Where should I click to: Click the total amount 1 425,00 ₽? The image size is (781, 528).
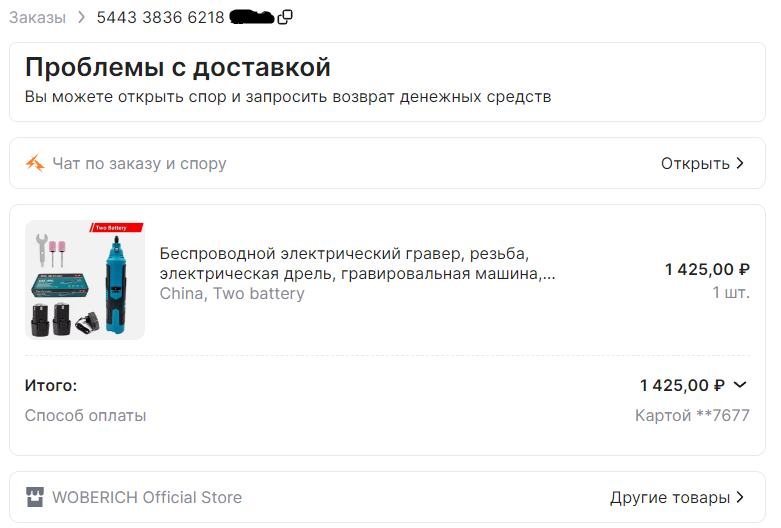(x=682, y=385)
